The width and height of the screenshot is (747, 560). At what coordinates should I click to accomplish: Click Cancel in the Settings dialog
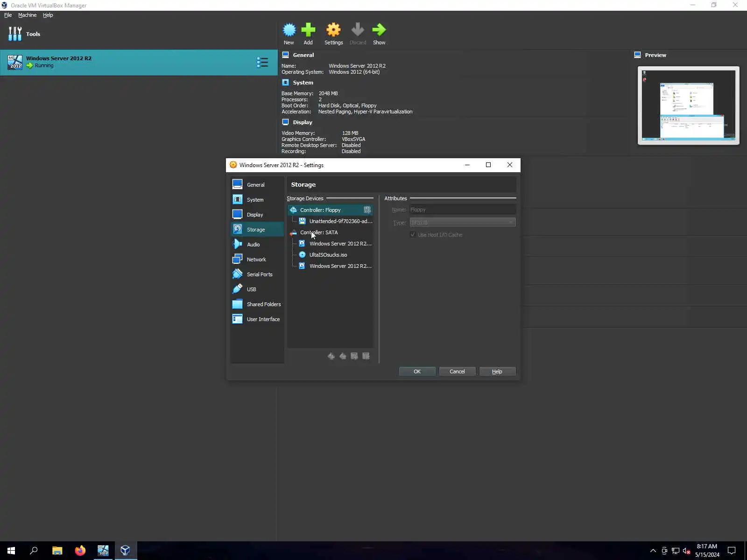(457, 371)
